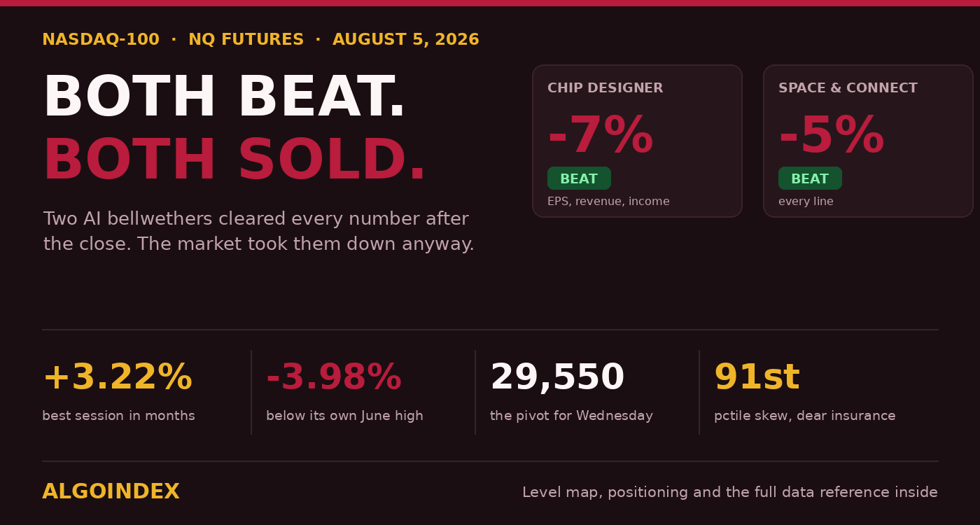Image resolution: width=980 pixels, height=525 pixels.
Task: Click the 'every line' caption
Action: coord(806,202)
